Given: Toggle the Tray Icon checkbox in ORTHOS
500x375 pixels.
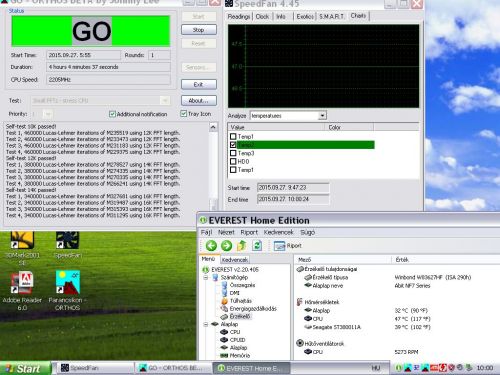Looking at the screenshot, I should (x=183, y=114).
